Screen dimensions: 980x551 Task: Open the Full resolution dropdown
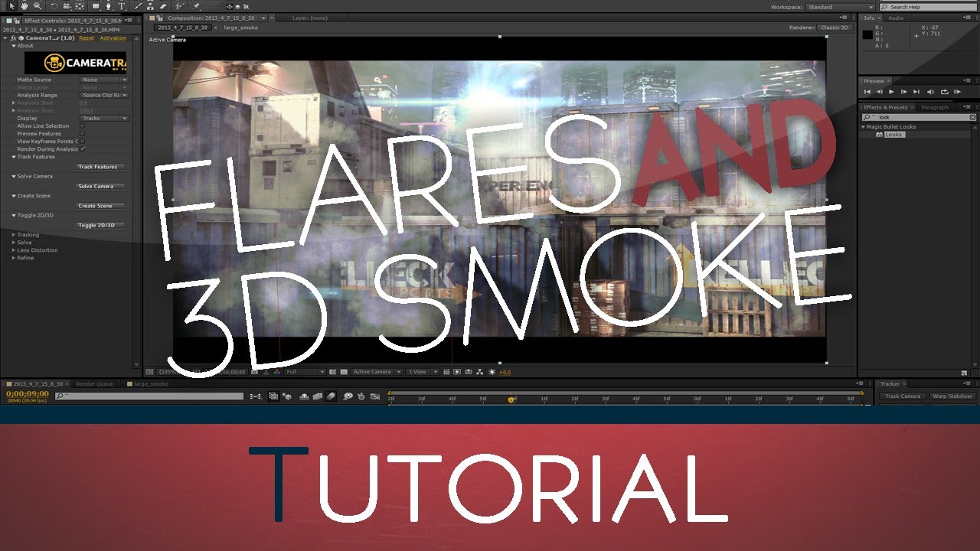tap(305, 372)
